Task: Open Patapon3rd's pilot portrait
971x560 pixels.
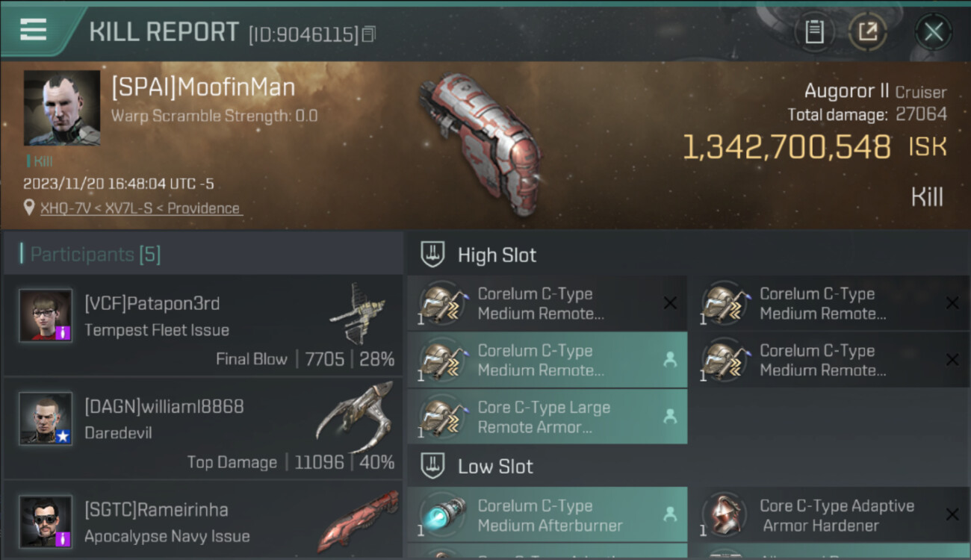Action: pos(46,315)
